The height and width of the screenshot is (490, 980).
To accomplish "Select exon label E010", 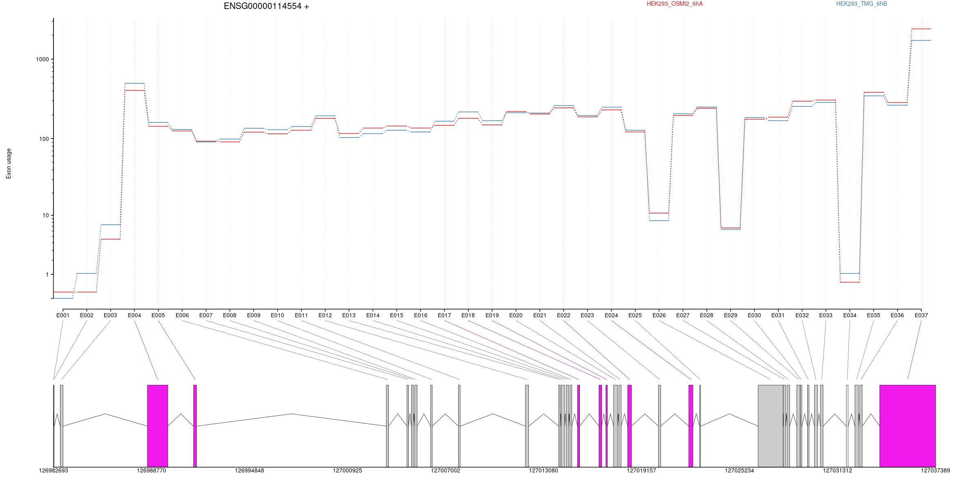I will tap(277, 315).
